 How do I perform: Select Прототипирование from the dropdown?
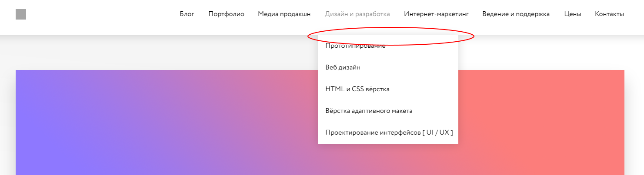pos(355,46)
